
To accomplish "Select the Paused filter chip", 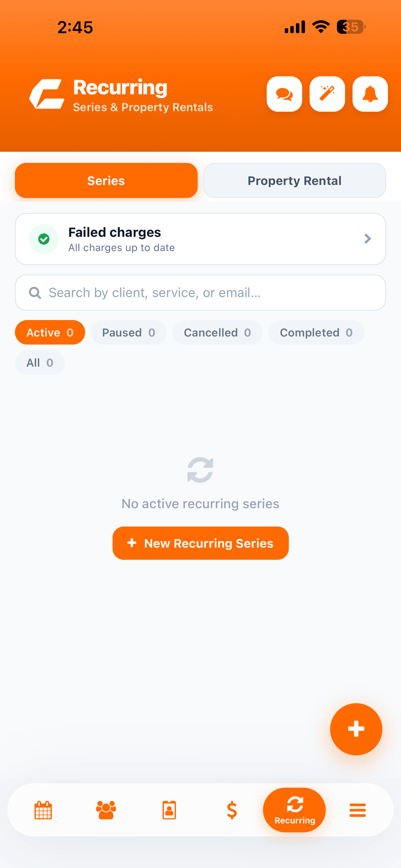I will click(x=129, y=332).
